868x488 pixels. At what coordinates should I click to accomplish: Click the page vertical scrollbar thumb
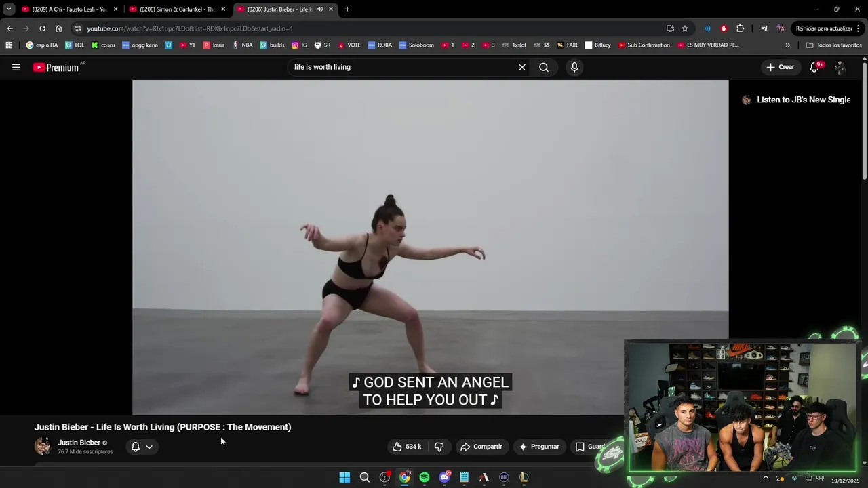pyautogui.click(x=865, y=122)
